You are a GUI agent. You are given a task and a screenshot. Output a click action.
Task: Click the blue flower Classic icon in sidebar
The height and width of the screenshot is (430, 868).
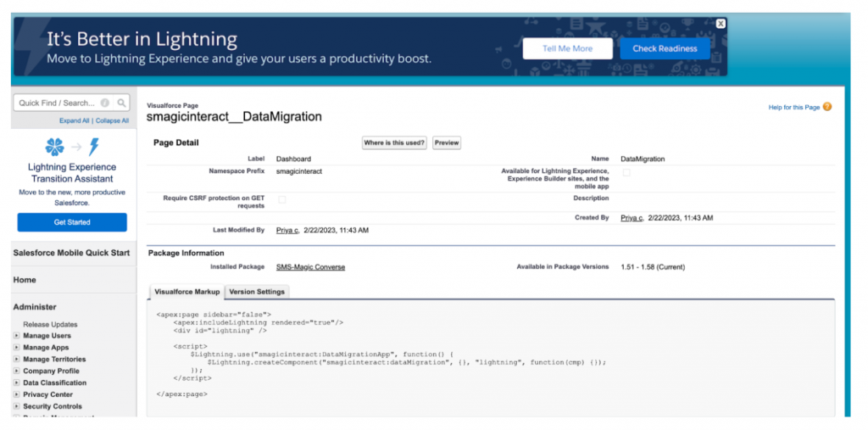(54, 147)
